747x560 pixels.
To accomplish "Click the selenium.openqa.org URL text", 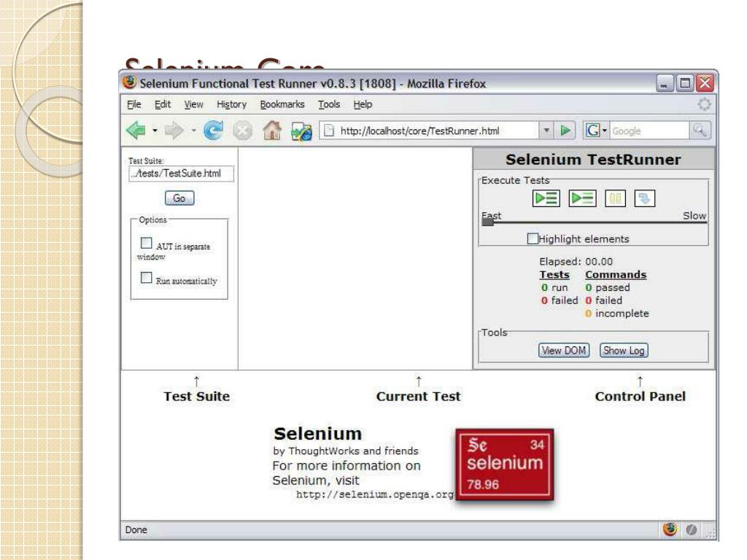I will tap(375, 494).
